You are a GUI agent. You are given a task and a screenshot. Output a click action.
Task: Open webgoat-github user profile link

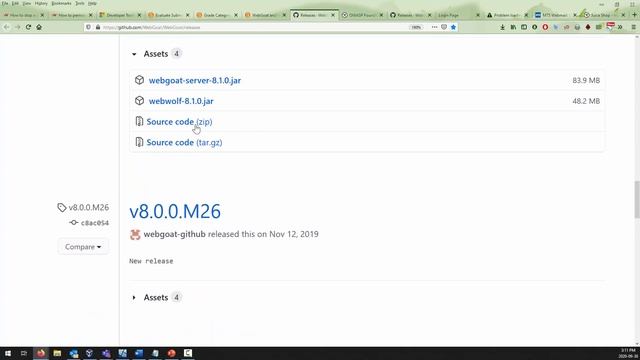click(174, 234)
